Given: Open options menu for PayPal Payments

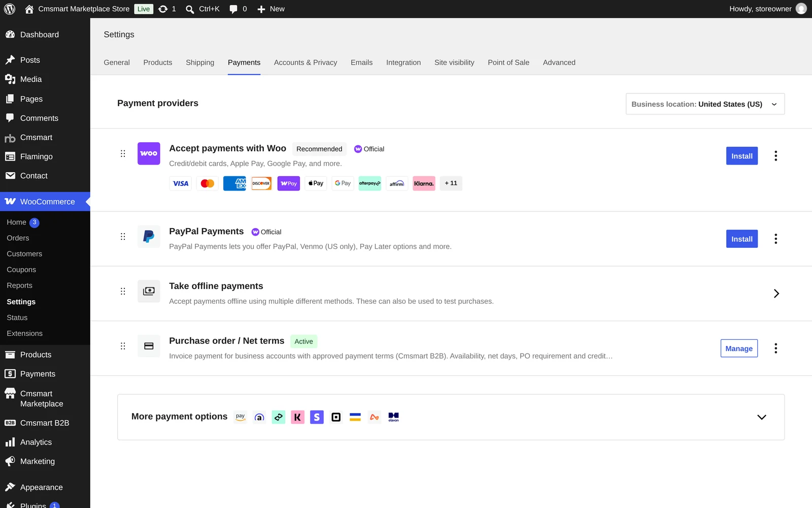Looking at the screenshot, I should pos(775,239).
